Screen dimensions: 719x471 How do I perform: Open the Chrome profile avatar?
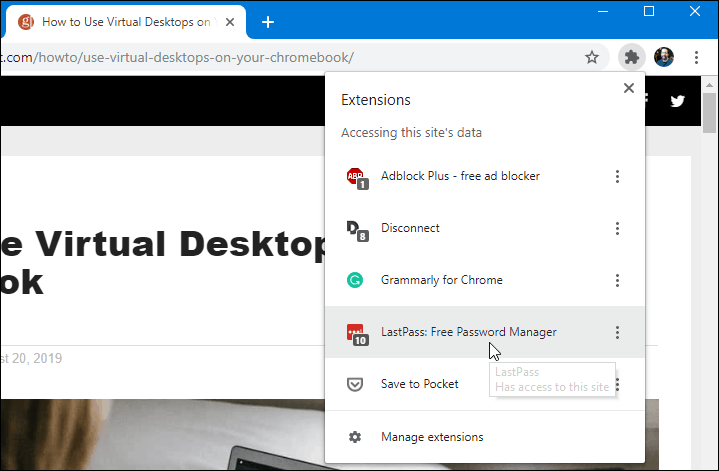coord(664,57)
